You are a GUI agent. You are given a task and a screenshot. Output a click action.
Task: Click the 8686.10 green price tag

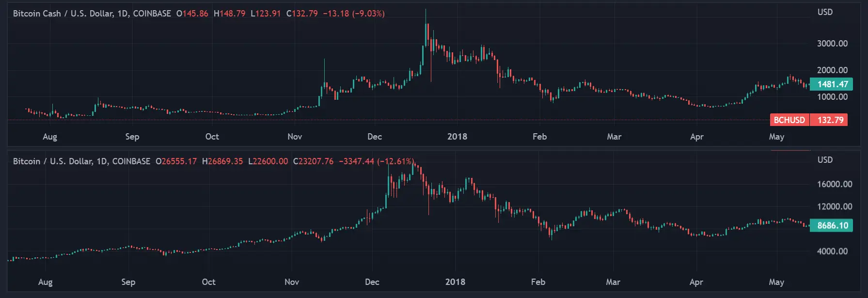click(833, 226)
